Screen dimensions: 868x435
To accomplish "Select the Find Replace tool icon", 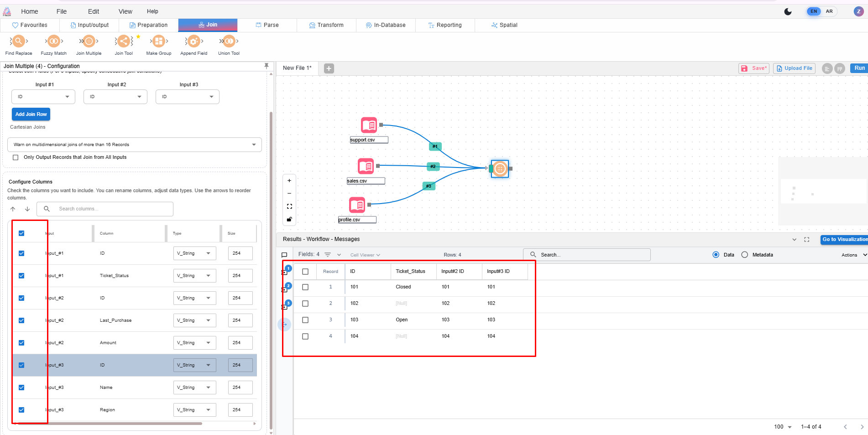I will 18,42.
